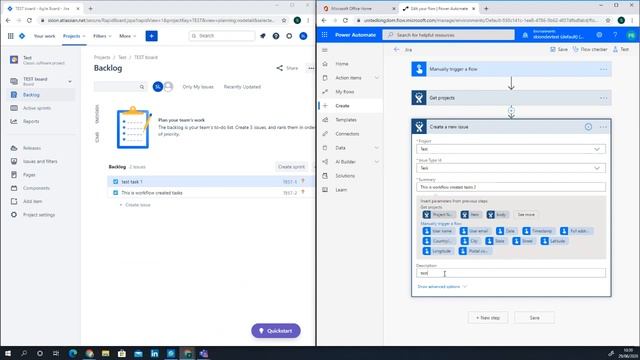
Task: Open Get projects step ellipsis menu
Action: tap(603, 98)
